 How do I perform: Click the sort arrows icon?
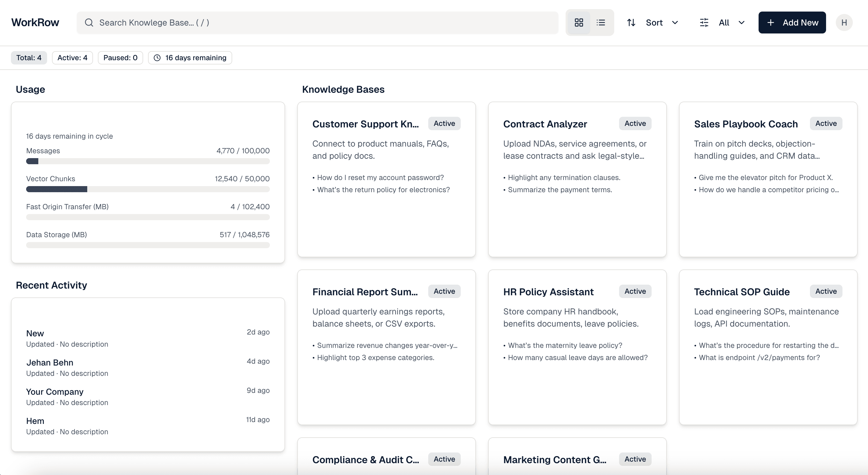(631, 23)
